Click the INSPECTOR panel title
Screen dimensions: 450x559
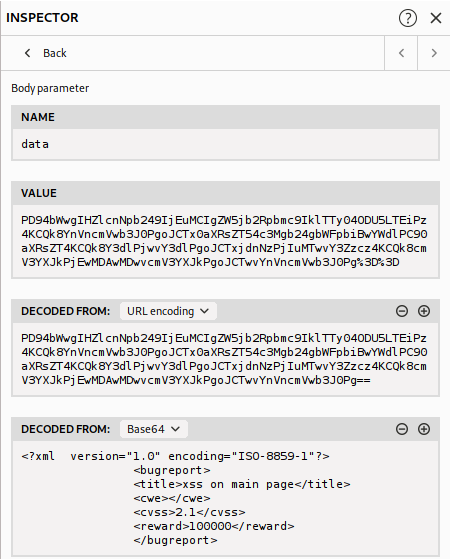(42, 18)
